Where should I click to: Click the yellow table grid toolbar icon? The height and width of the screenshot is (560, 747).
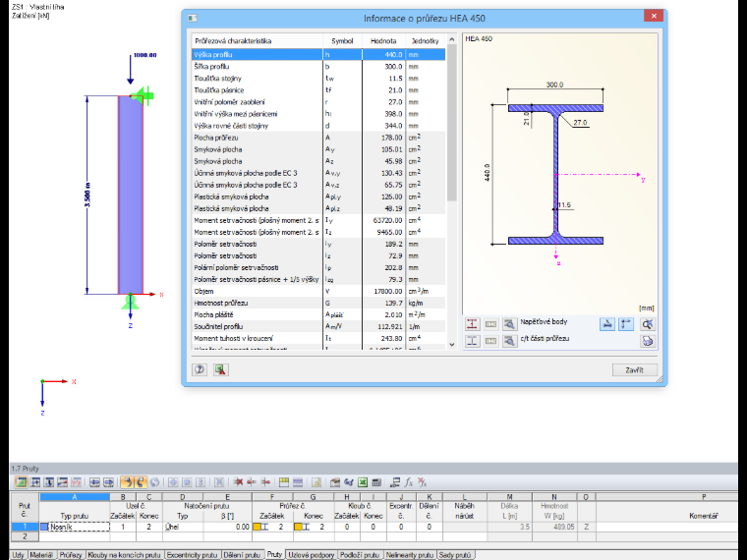(x=284, y=482)
